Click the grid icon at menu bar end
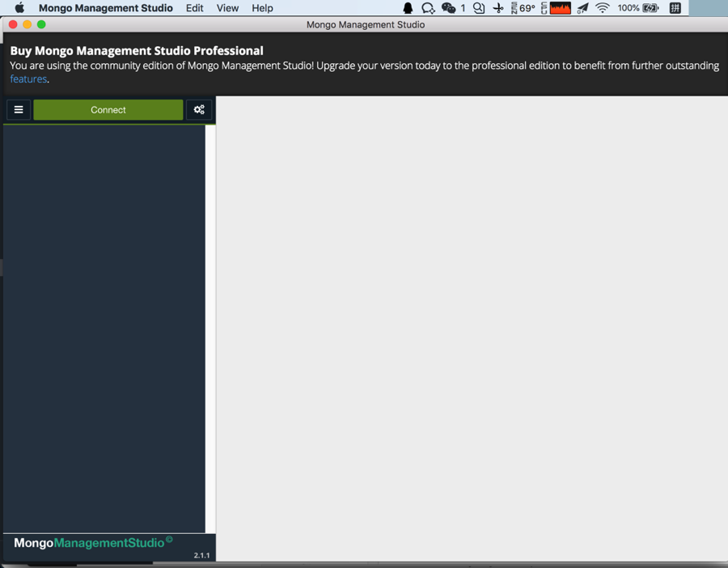This screenshot has height=568, width=728. coord(675,8)
